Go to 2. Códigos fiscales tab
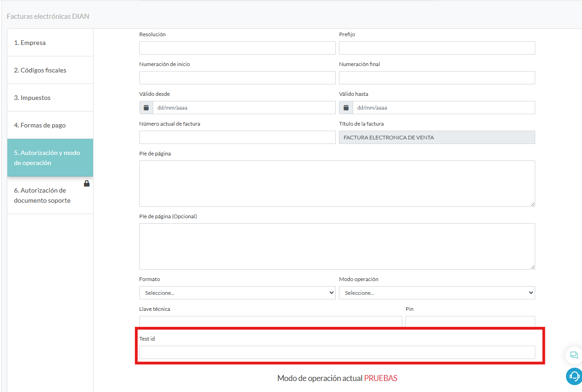 coord(50,70)
